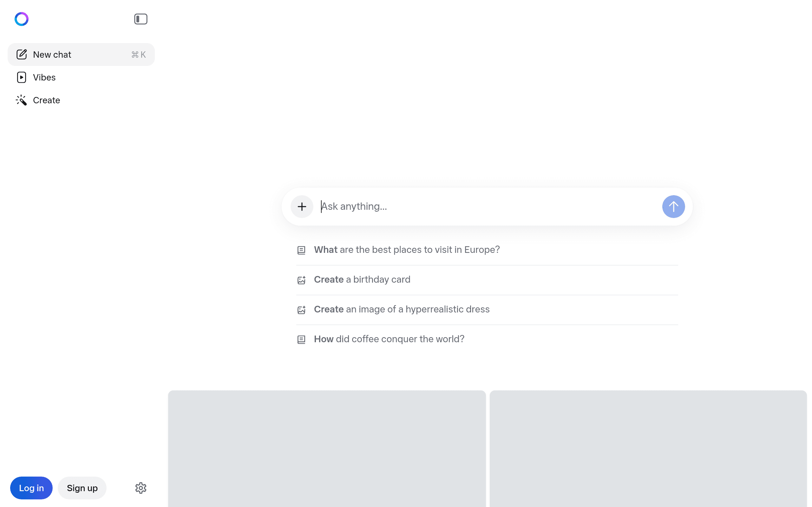Choose the Create a birthday card suggestion

pos(362,280)
